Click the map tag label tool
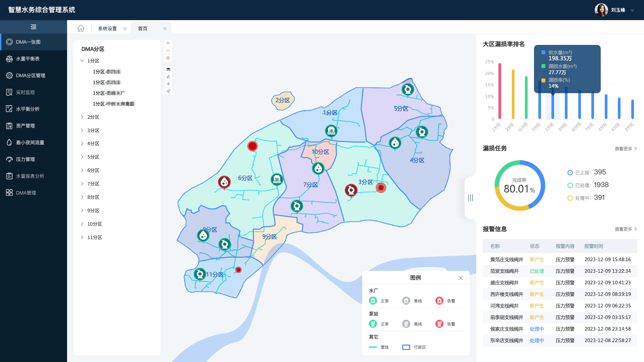The image size is (644, 362). [168, 91]
